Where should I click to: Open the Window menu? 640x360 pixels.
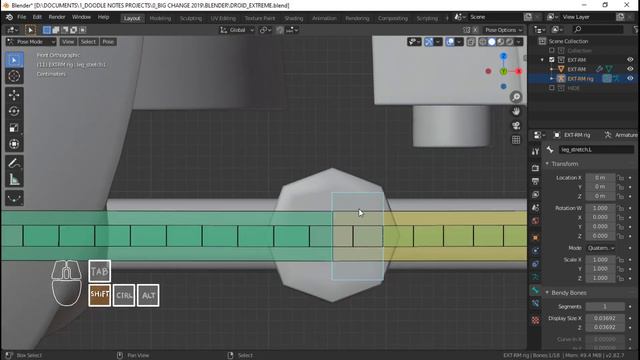pyautogui.click(x=81, y=17)
